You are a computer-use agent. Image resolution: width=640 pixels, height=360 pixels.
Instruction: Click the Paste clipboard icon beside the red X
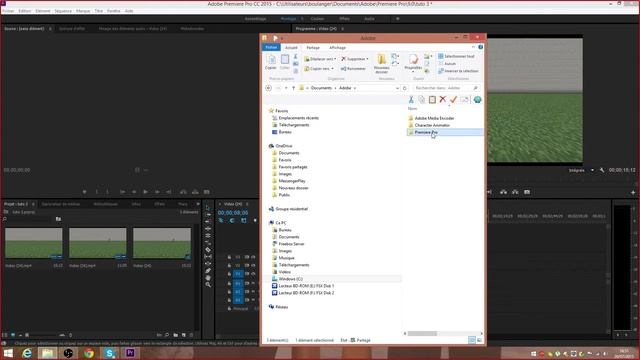(x=432, y=100)
